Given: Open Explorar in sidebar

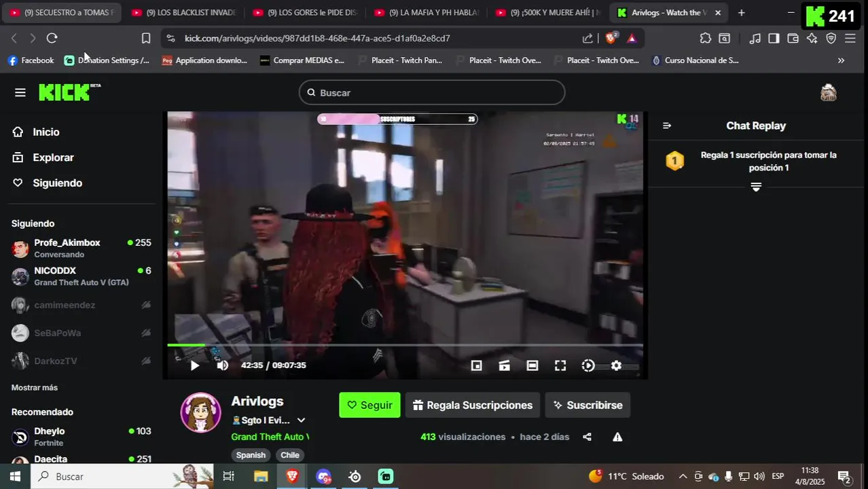Looking at the screenshot, I should pyautogui.click(x=43, y=158).
